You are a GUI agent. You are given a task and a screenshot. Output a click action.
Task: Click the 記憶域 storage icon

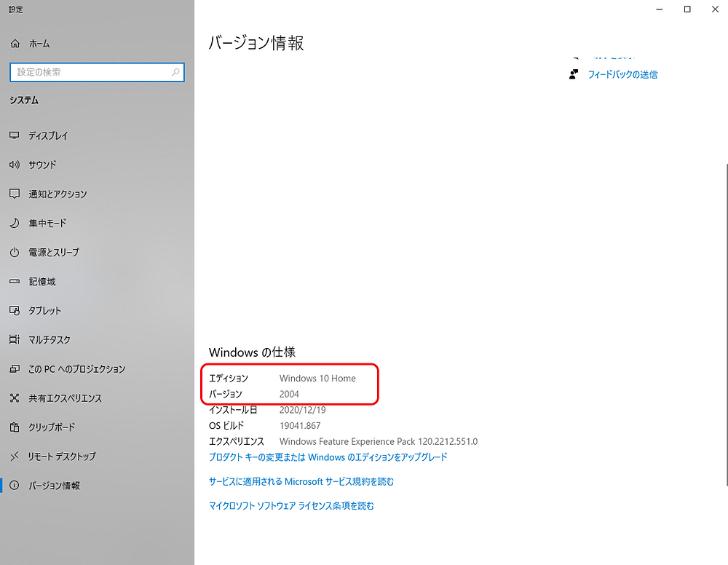point(15,281)
